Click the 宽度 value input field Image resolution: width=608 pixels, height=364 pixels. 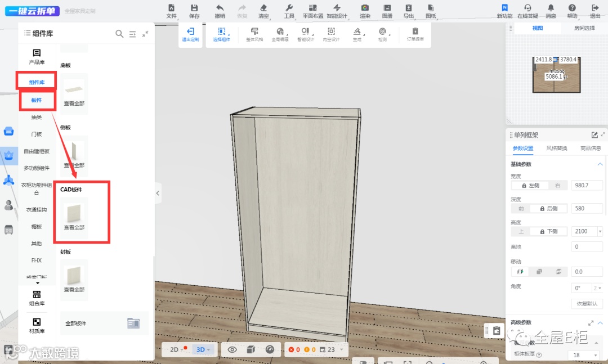[x=586, y=185]
